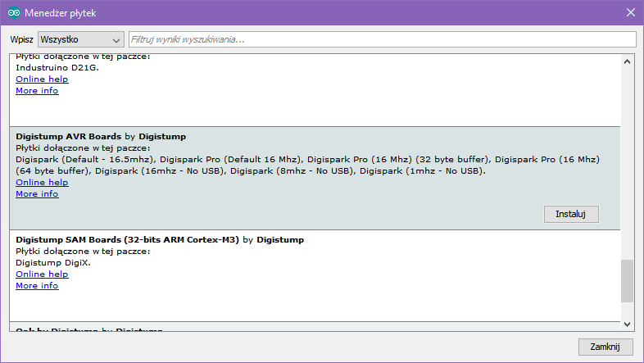Screen dimensions: 644x363
Task: Click More info below Digistump DigiX
Action: coord(37,286)
